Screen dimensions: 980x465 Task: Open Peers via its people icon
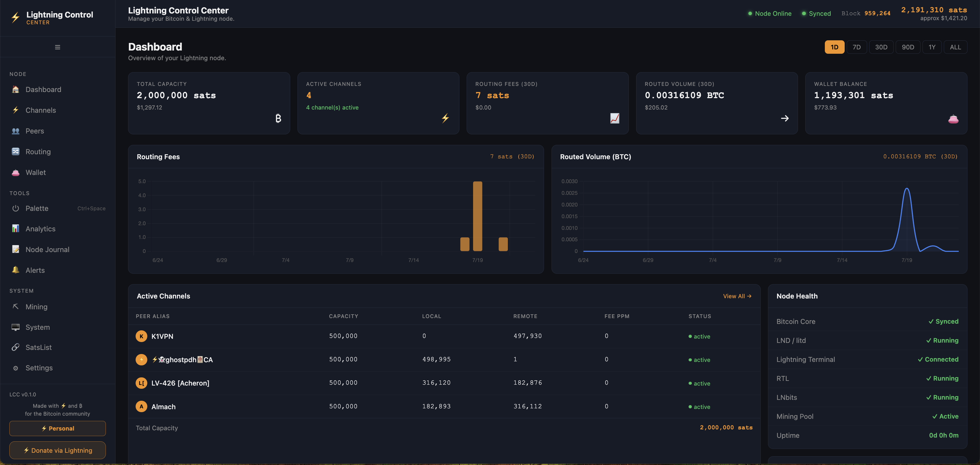15,131
